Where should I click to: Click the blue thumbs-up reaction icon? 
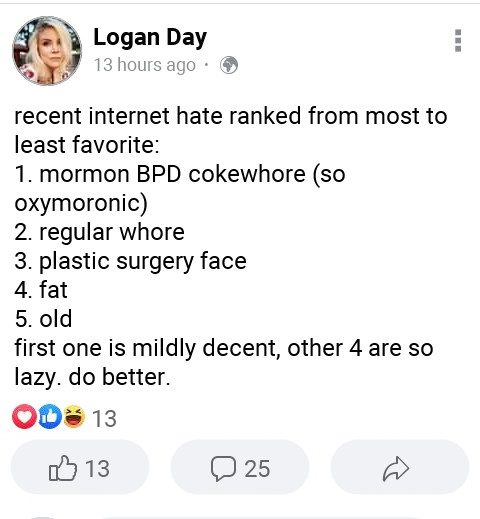50,417
